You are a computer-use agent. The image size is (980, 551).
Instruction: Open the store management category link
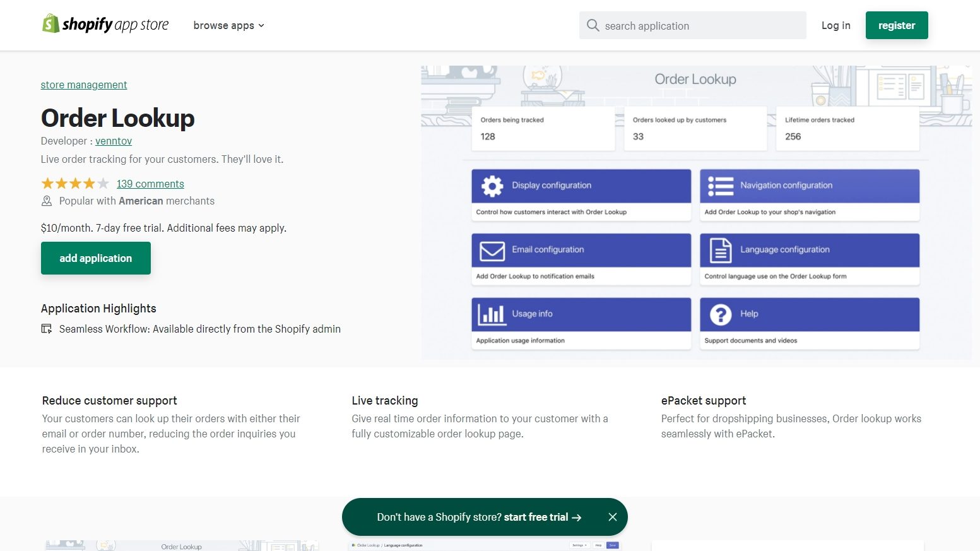[x=84, y=85]
